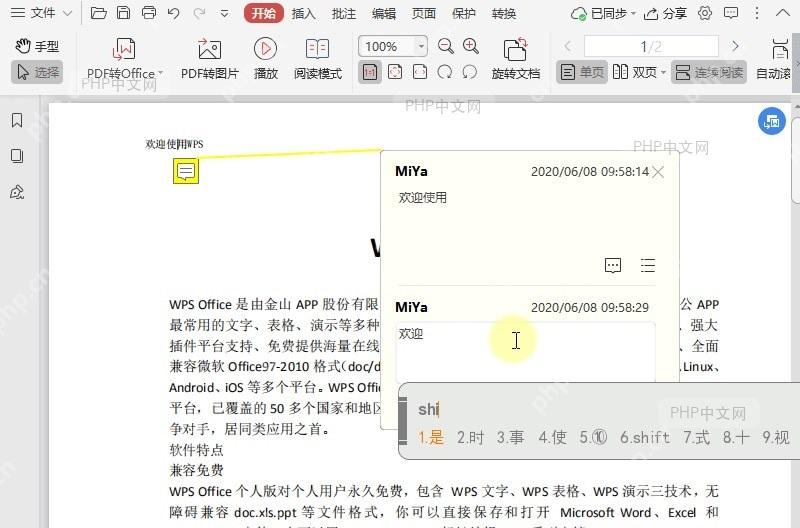Screen dimensions: 800x528
Task: Click the reply text box containing 欢迎
Action: coord(526,352)
